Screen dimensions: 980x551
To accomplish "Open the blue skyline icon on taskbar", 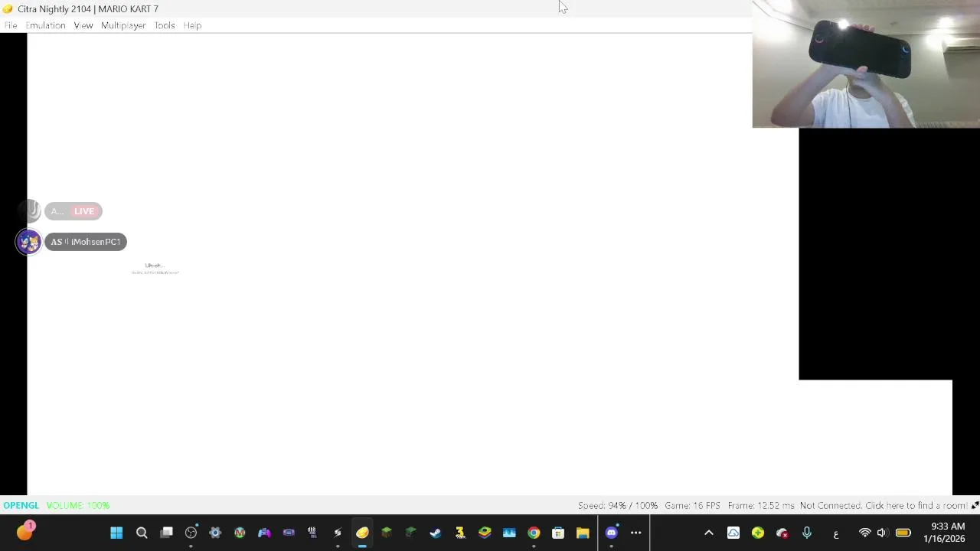I will point(509,533).
